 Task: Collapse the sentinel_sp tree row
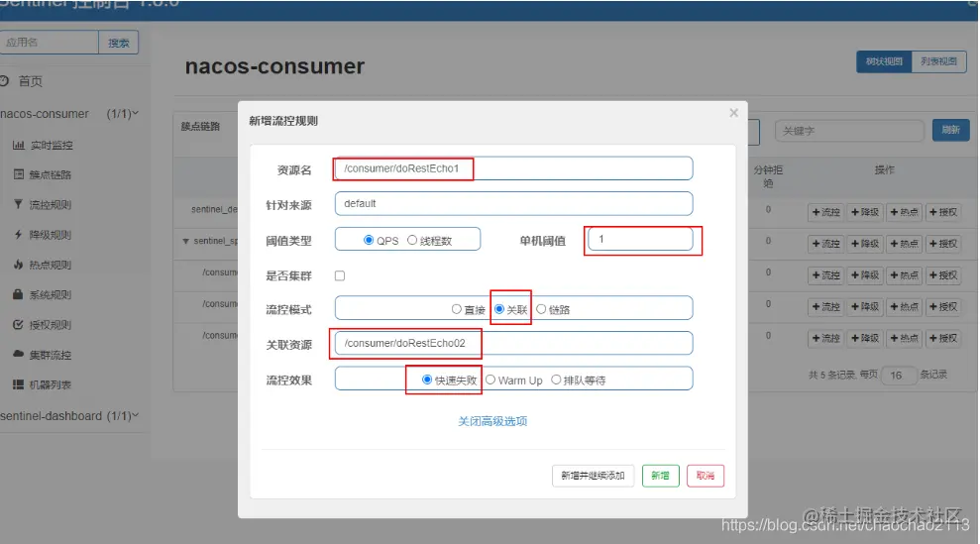point(185,242)
